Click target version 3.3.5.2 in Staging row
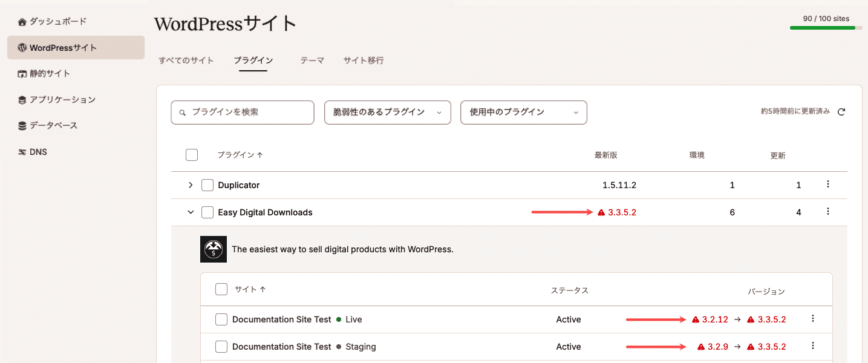This screenshot has height=363, width=868. (x=771, y=347)
